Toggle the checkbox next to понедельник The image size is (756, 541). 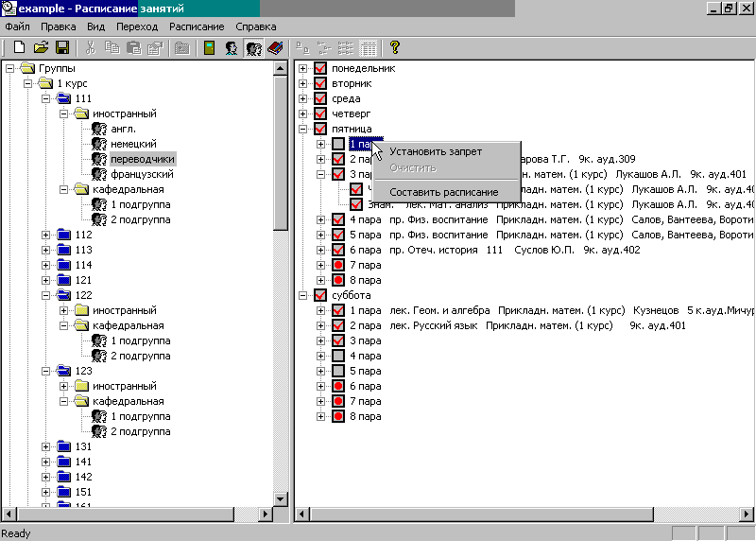point(320,68)
